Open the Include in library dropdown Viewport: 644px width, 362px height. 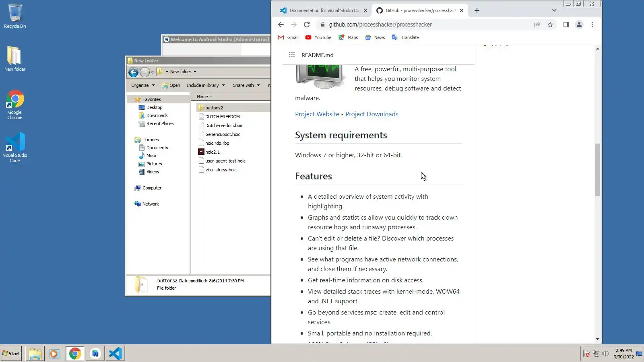(x=206, y=85)
